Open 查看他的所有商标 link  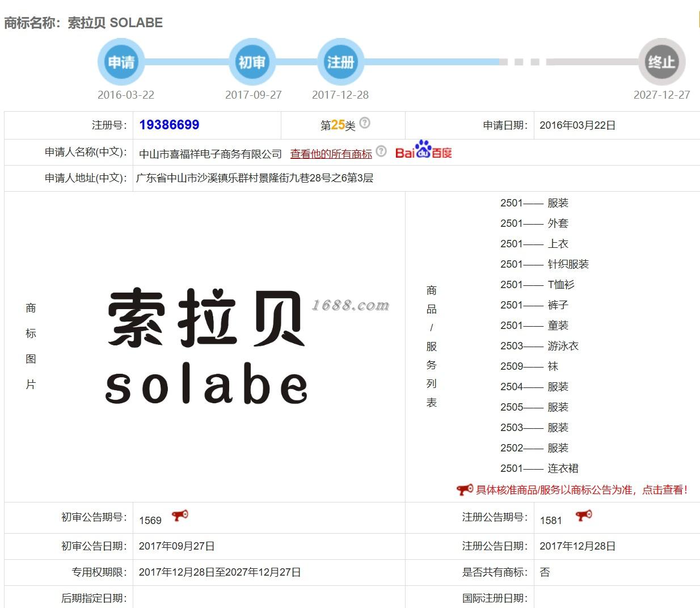(x=331, y=154)
